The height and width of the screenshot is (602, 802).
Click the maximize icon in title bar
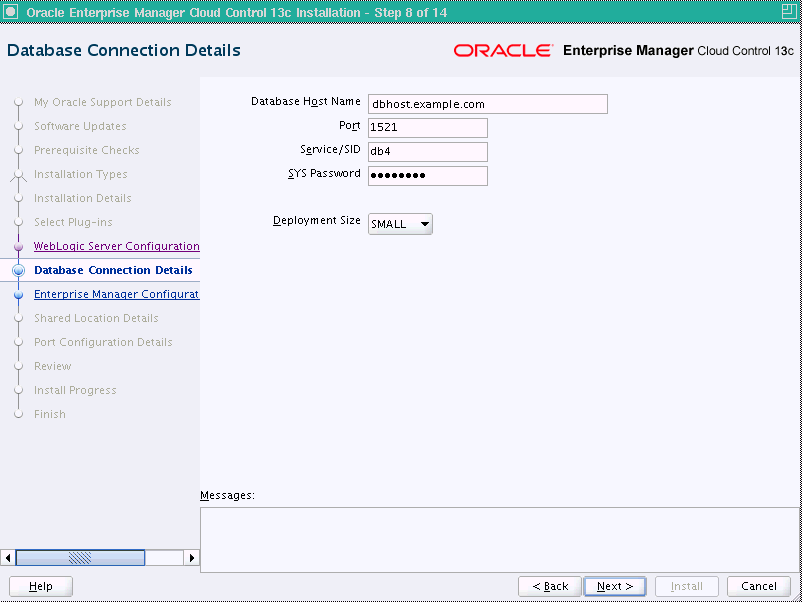point(789,11)
